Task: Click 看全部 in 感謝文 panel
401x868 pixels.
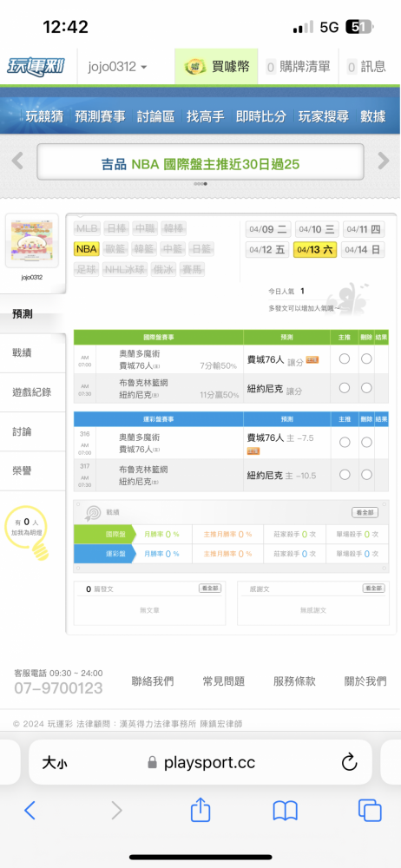Action: tap(374, 589)
